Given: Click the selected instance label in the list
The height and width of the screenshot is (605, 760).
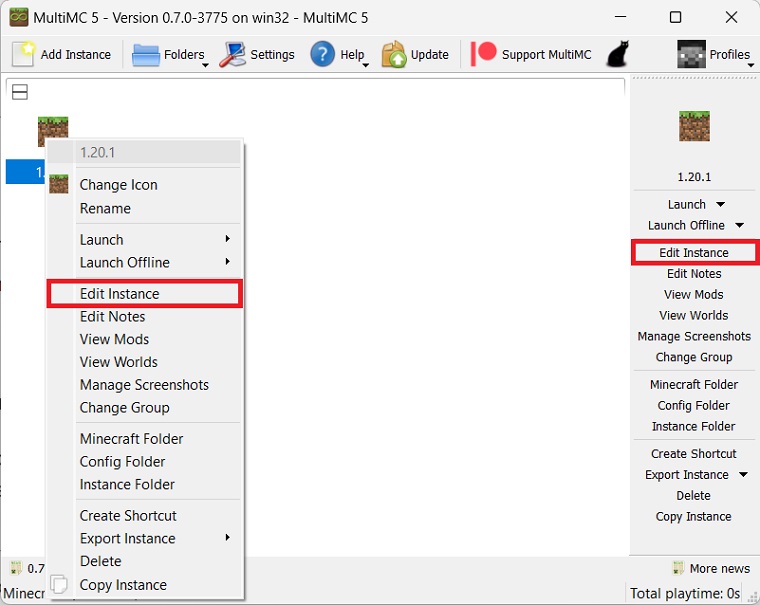Looking at the screenshot, I should (x=26, y=172).
